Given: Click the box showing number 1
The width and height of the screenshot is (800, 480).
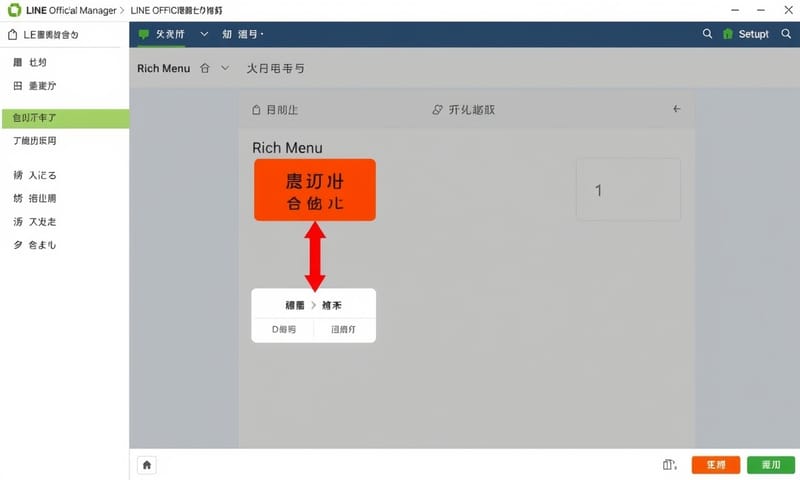Looking at the screenshot, I should click(x=629, y=190).
